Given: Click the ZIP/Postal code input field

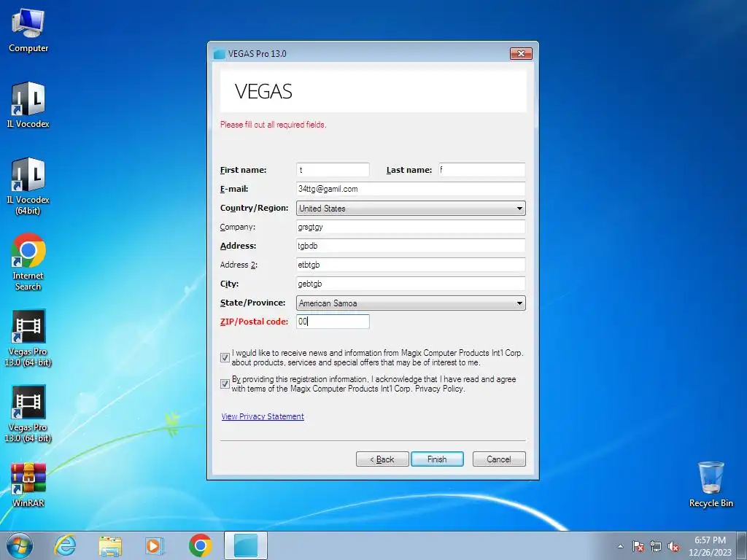Looking at the screenshot, I should point(333,322).
